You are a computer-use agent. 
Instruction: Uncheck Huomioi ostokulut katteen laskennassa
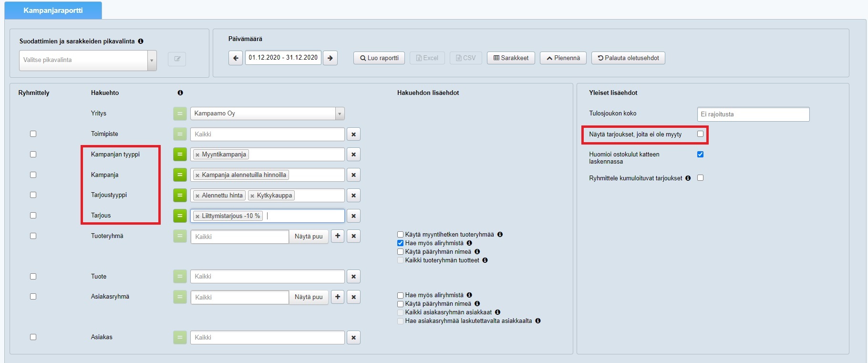700,155
